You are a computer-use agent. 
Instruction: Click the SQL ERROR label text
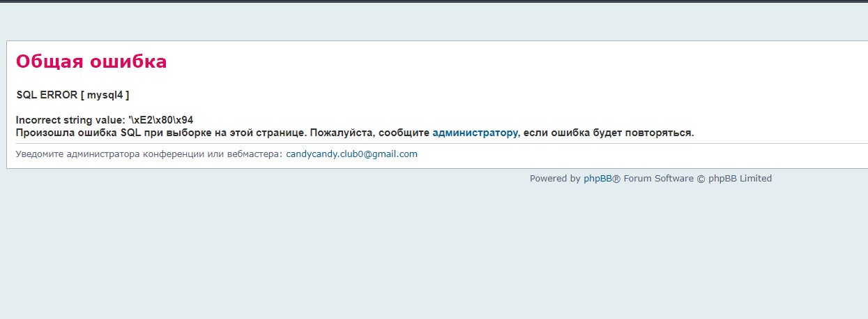pyautogui.click(x=47, y=95)
